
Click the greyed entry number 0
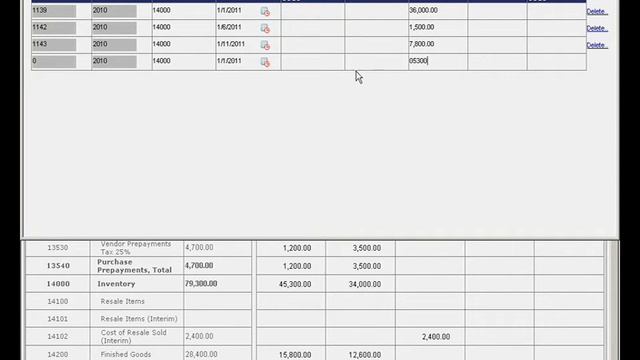53,62
